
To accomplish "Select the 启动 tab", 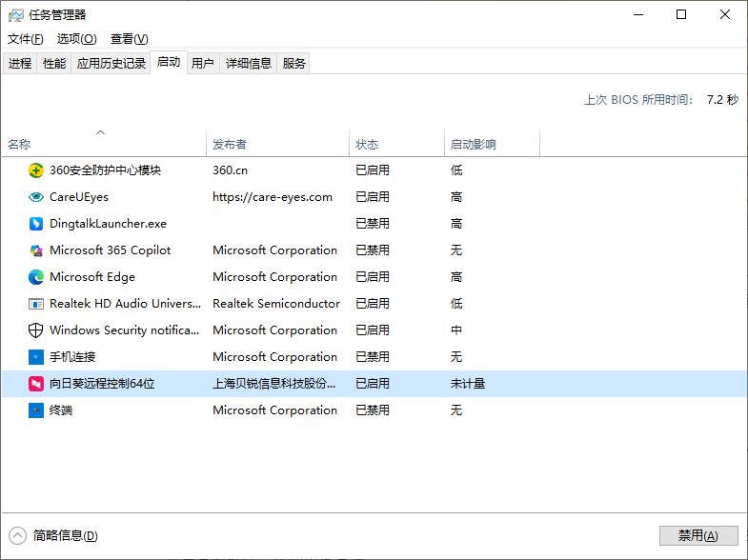I will [x=169, y=62].
